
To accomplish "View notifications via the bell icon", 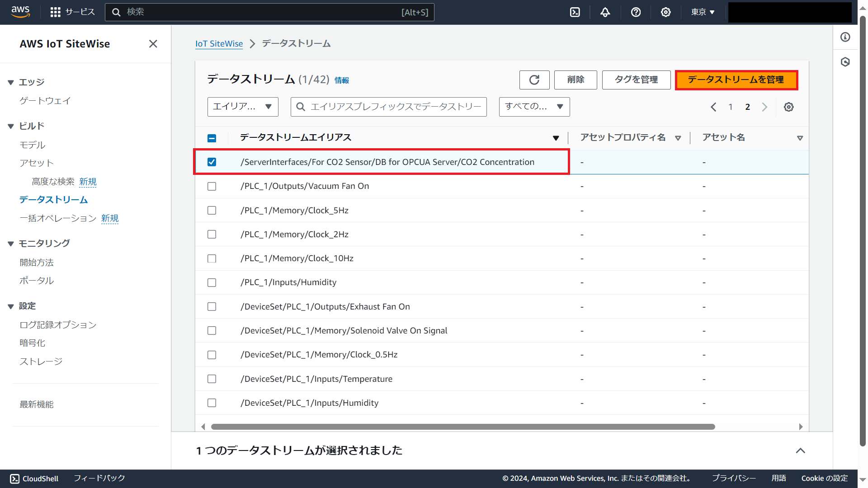I will click(x=605, y=12).
